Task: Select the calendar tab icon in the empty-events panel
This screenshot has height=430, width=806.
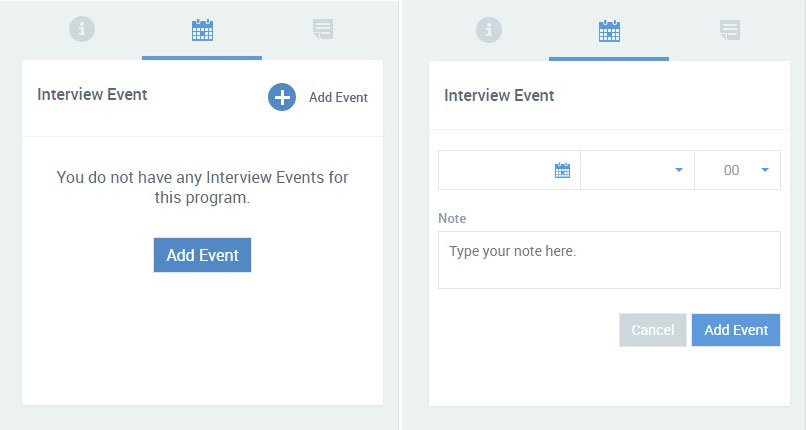Action: (202, 30)
